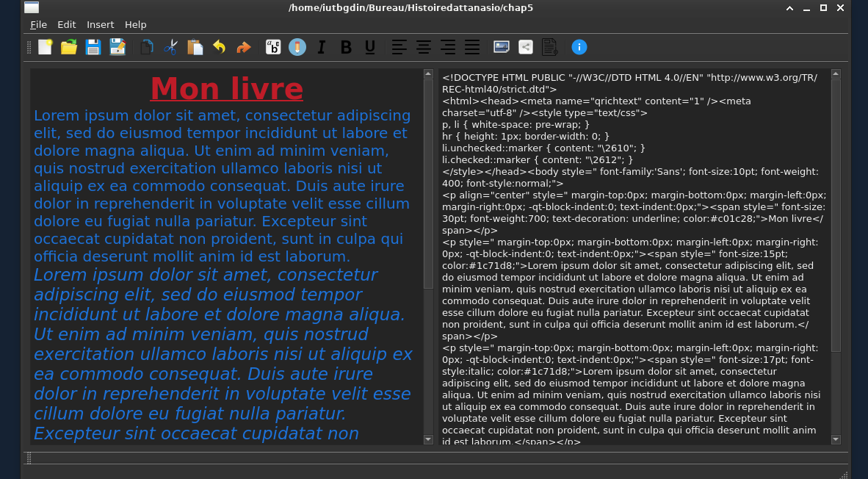868x479 pixels.
Task: Open the File menu
Action: point(38,24)
